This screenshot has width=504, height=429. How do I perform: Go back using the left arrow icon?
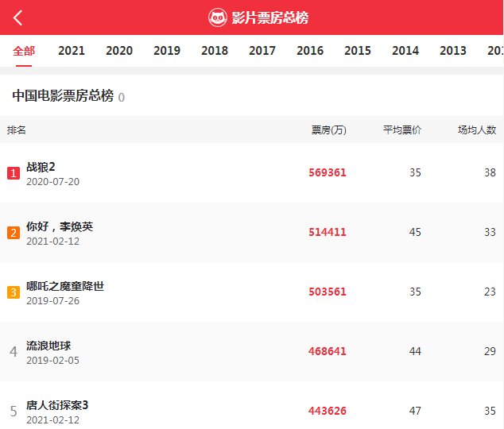pyautogui.click(x=17, y=17)
